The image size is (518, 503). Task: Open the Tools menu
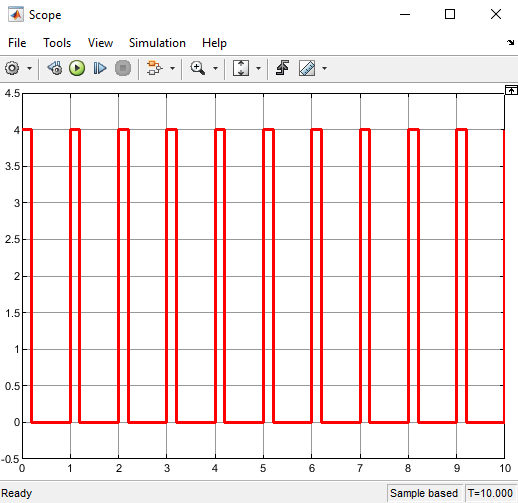click(x=57, y=43)
